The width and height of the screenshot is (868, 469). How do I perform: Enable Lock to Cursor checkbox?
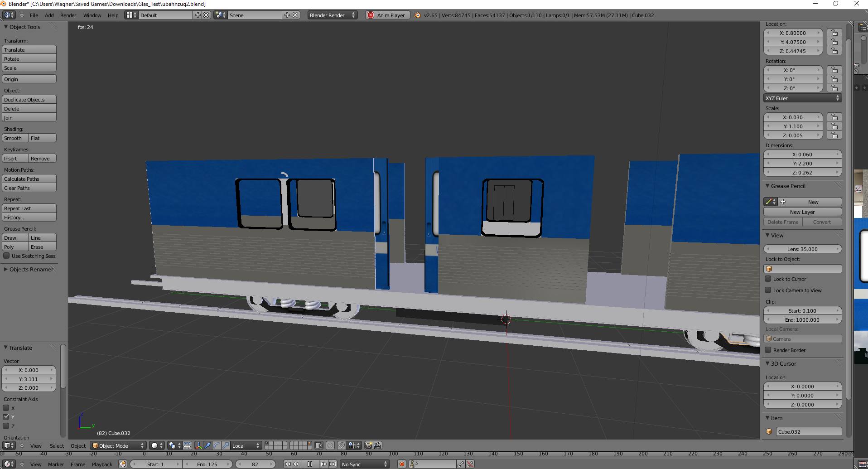[768, 279]
